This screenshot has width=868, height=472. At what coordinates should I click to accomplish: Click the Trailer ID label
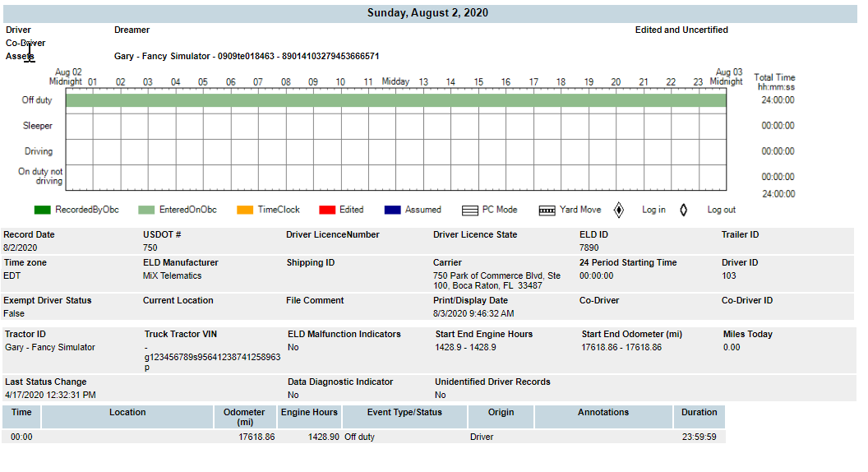tap(740, 235)
